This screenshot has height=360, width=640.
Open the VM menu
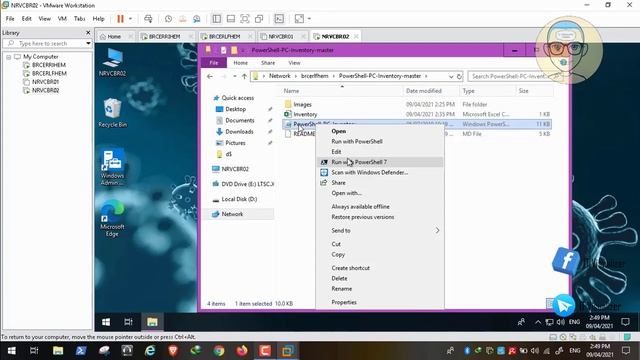click(x=62, y=19)
